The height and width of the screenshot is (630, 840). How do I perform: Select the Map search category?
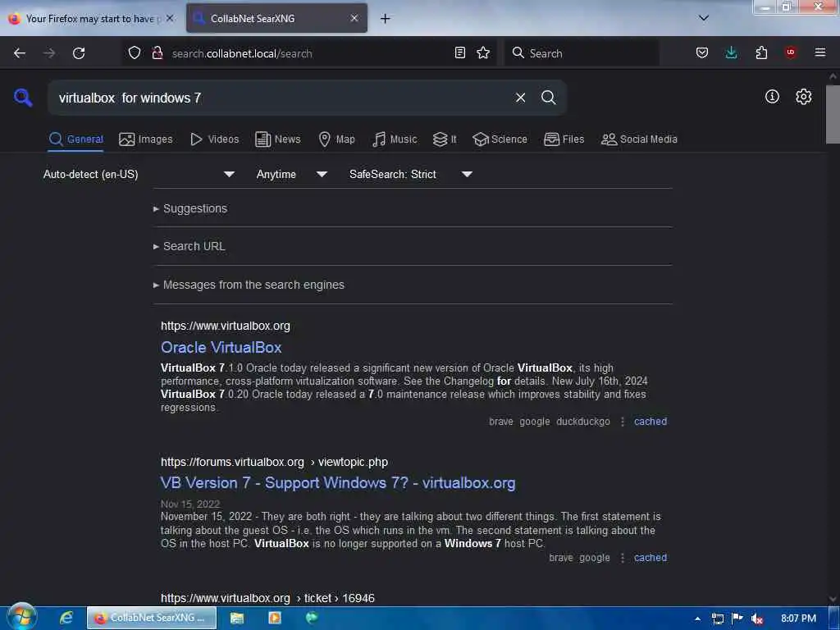[x=336, y=139]
